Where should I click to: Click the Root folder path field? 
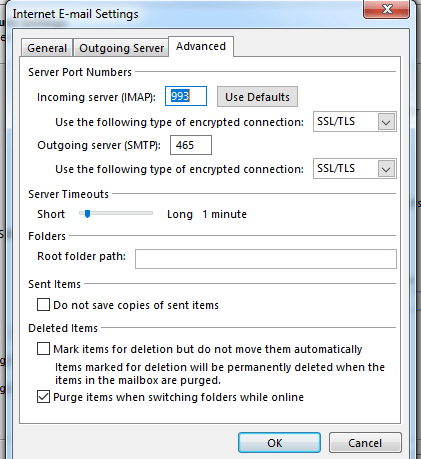coord(266,259)
